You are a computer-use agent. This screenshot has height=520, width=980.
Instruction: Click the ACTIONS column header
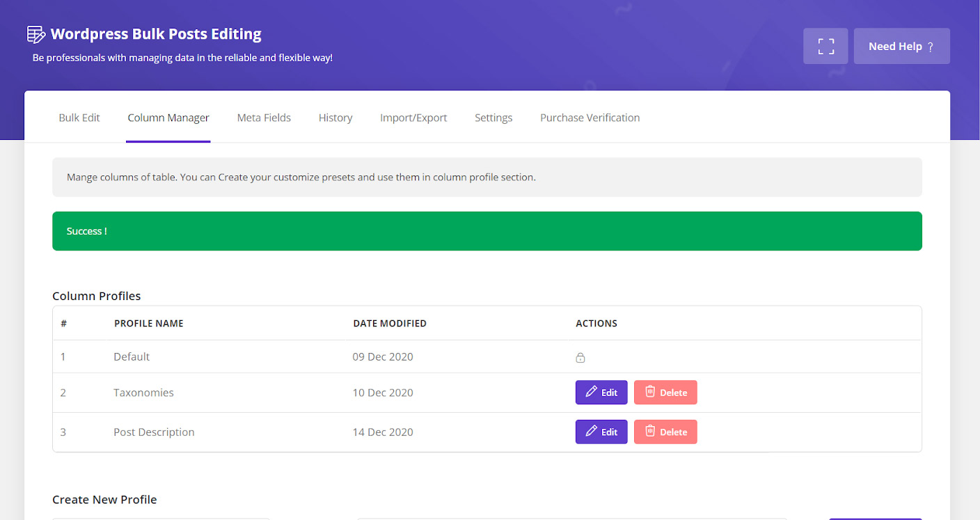596,324
